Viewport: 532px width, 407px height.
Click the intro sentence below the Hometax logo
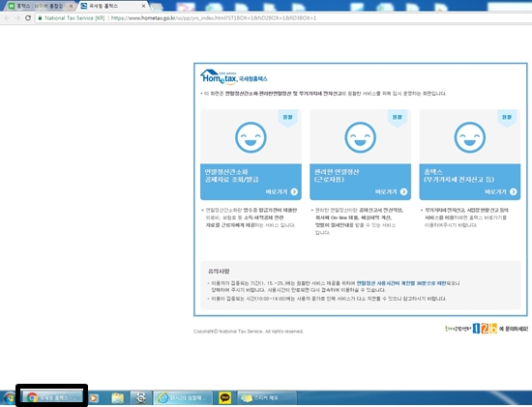(324, 94)
